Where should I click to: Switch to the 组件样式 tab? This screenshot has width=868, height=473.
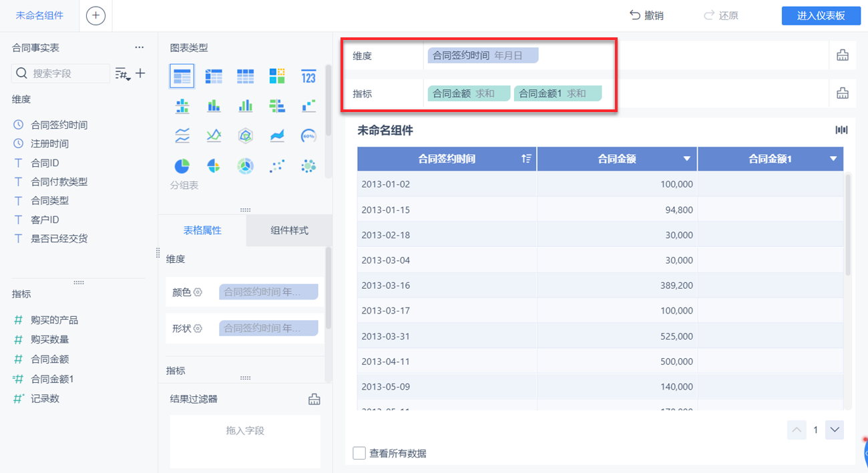click(x=289, y=230)
